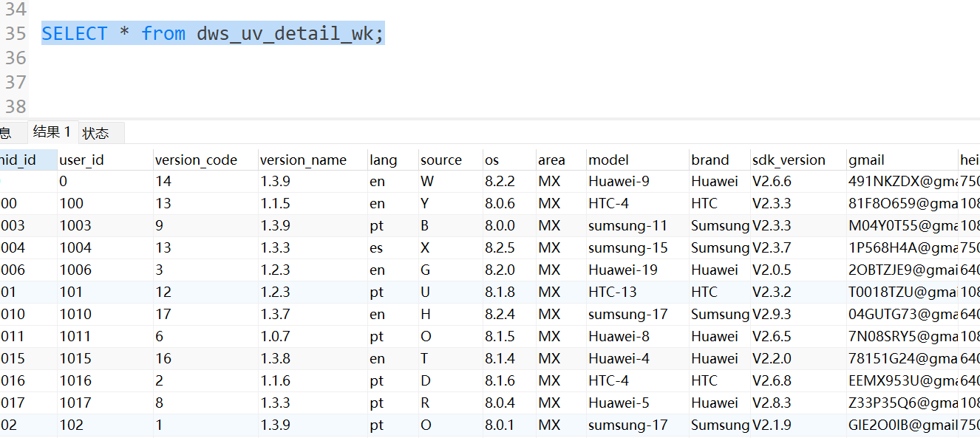
Task: Select the version_code column header
Action: pos(196,160)
